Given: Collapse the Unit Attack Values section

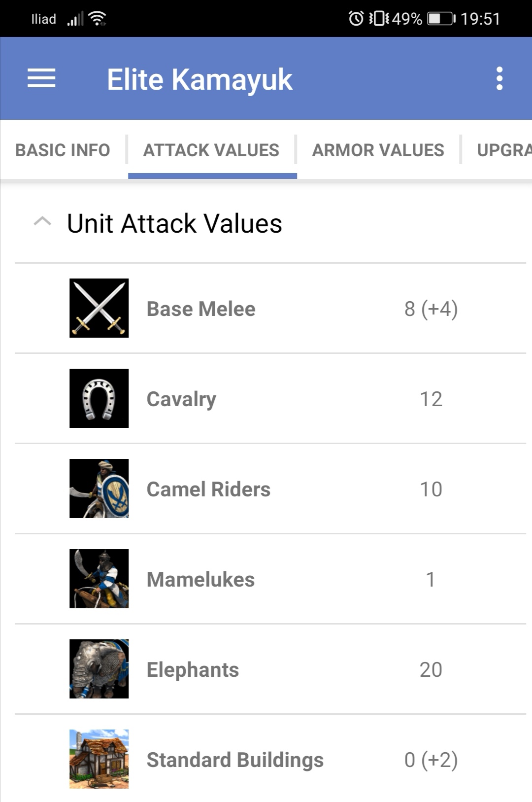Looking at the screenshot, I should tap(42, 222).
